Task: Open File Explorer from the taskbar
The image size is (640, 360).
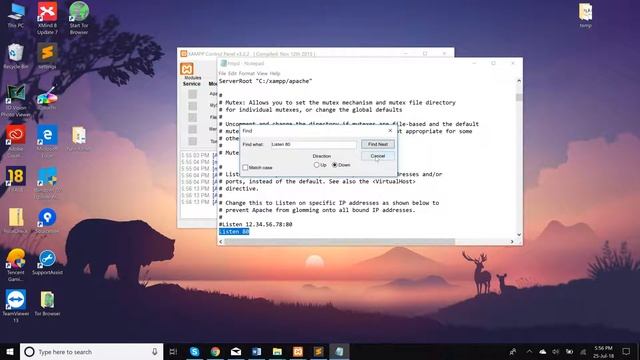Action: pyautogui.click(x=278, y=351)
